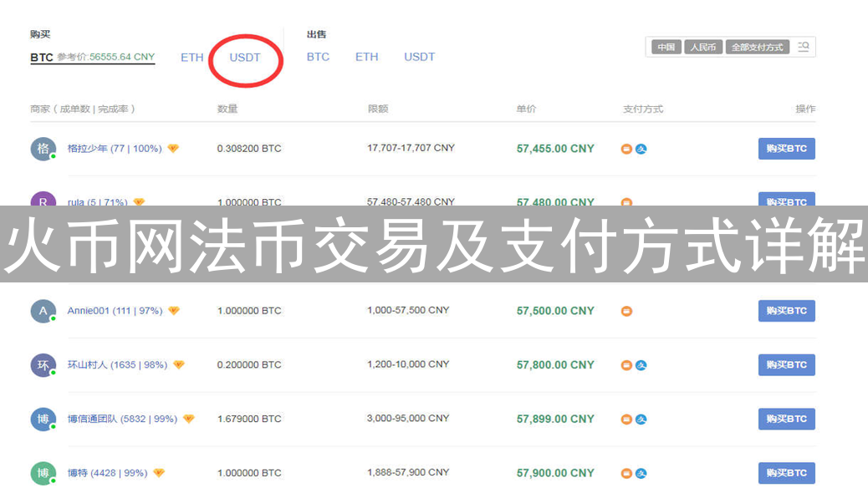Click the 数量 column header
This screenshot has height=488, width=868.
(227, 109)
